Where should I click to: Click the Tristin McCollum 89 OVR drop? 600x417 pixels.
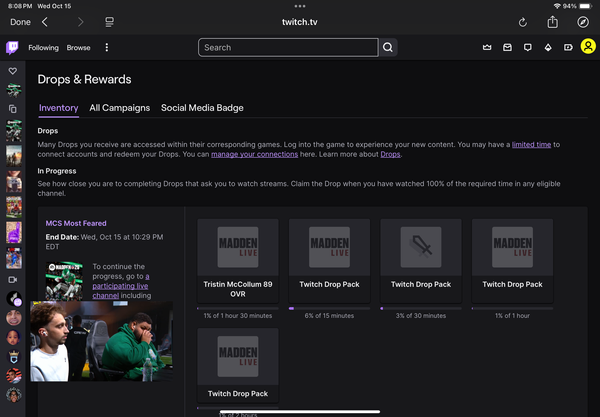(x=238, y=260)
